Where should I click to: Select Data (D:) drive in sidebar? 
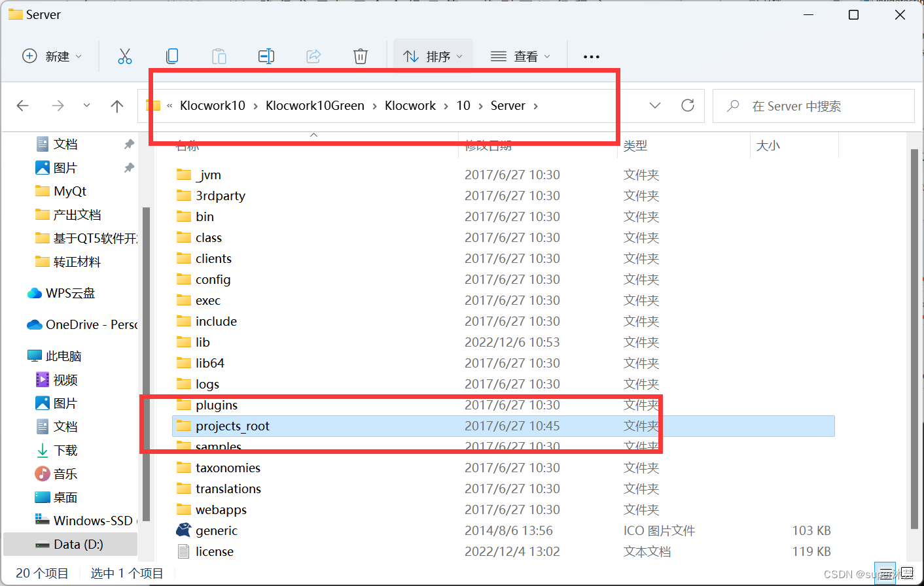[x=71, y=544]
